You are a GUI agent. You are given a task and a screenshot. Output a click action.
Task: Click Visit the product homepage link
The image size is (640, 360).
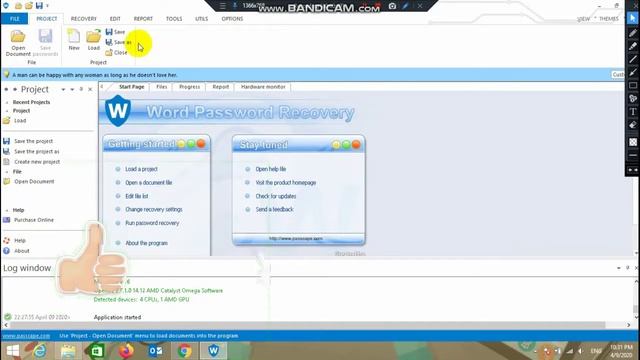286,182
